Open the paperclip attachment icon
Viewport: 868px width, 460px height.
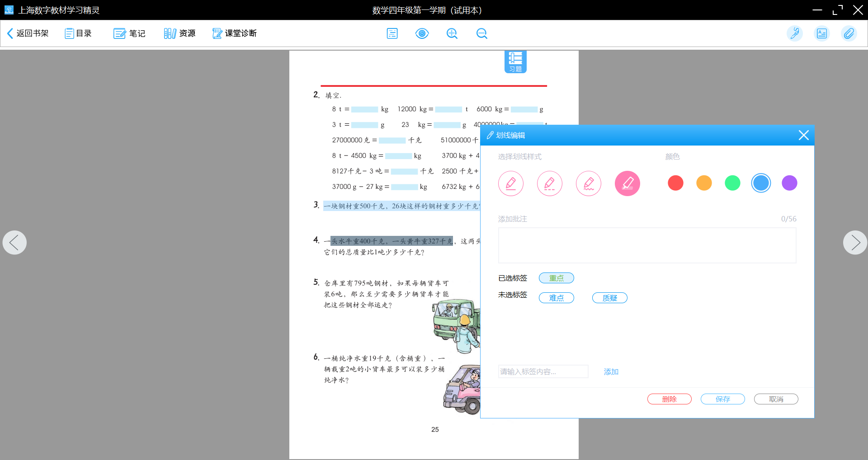pos(849,33)
